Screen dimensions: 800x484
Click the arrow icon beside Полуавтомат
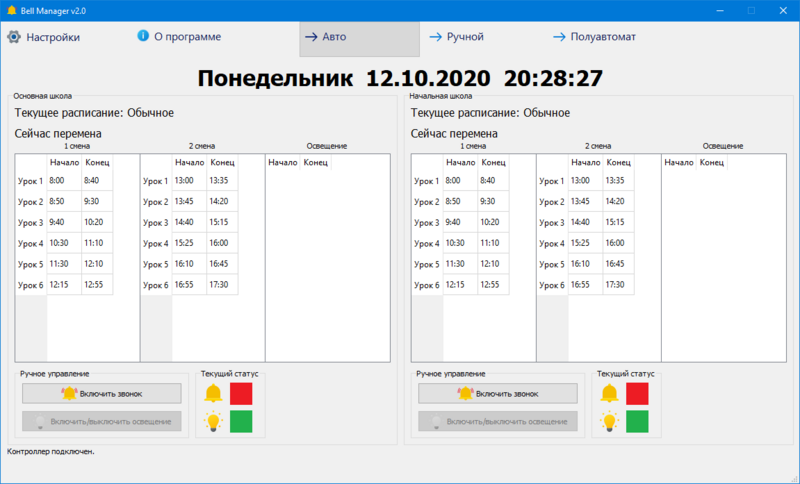(x=559, y=37)
